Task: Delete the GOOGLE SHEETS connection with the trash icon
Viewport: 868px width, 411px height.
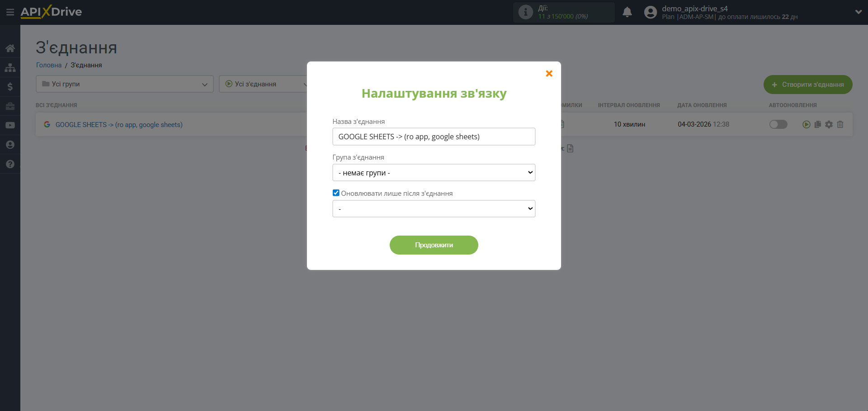Action: 840,124
